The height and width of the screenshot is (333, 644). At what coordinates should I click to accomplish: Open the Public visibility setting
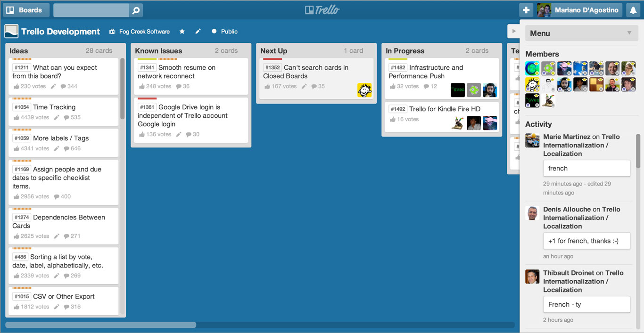click(224, 32)
